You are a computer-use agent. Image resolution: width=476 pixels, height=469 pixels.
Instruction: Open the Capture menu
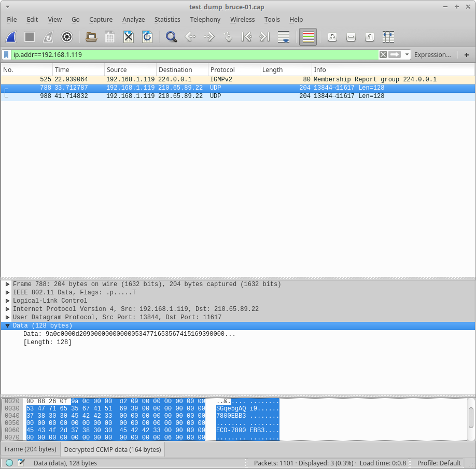(x=101, y=19)
